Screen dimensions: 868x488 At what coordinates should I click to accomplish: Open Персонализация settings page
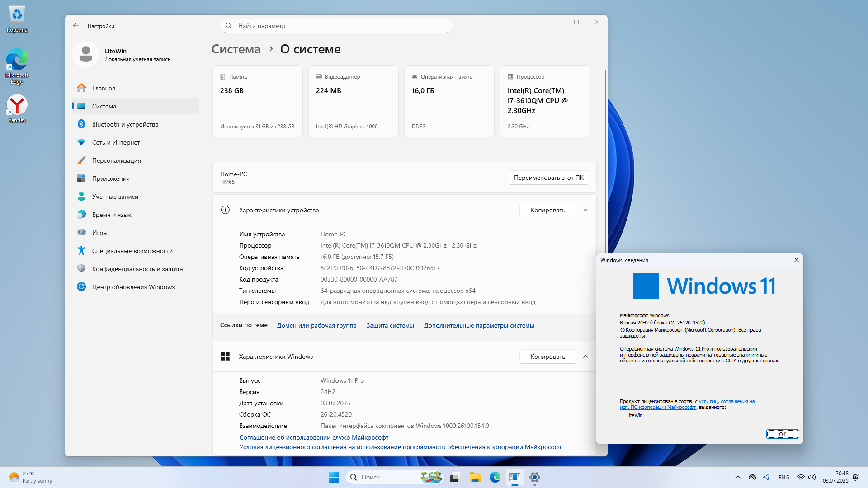[116, 160]
